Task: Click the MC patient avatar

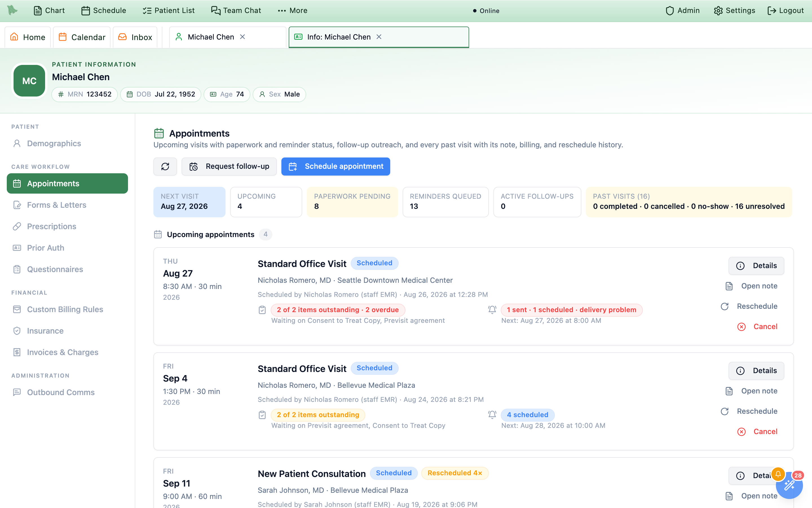Action: [x=29, y=81]
